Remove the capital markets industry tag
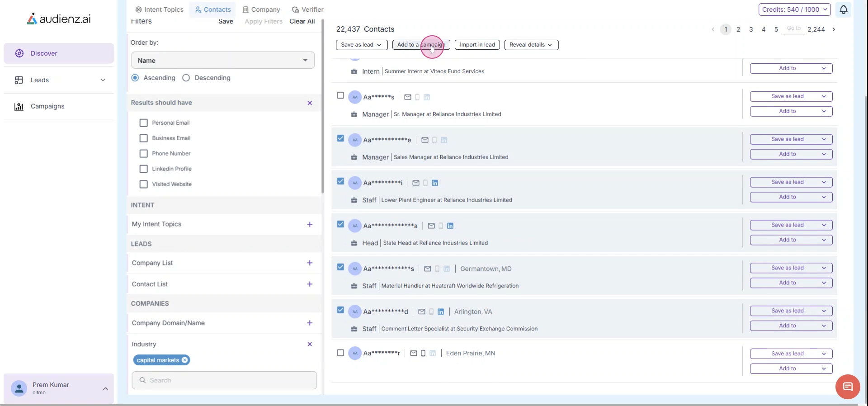The height and width of the screenshot is (406, 868). tap(184, 360)
